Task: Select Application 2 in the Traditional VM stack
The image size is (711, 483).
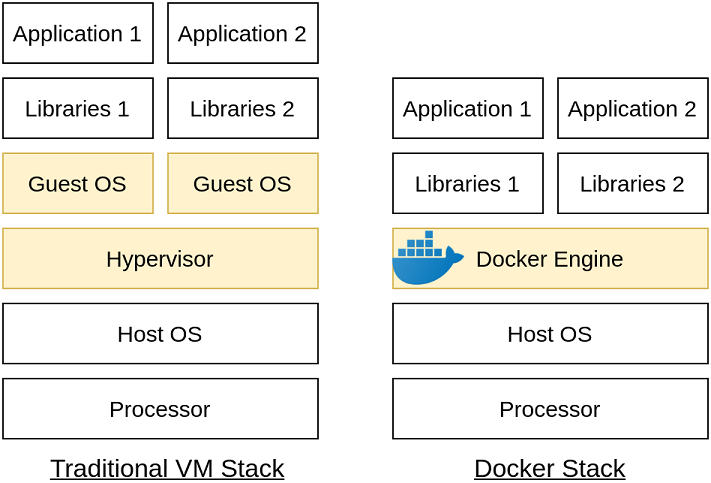Action: tap(242, 33)
